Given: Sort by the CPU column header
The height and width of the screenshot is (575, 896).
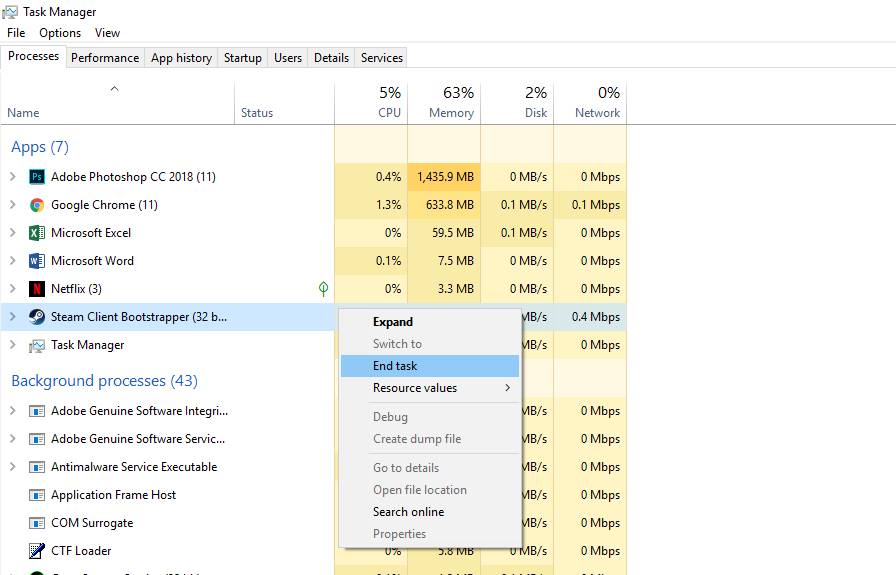Looking at the screenshot, I should (x=371, y=103).
